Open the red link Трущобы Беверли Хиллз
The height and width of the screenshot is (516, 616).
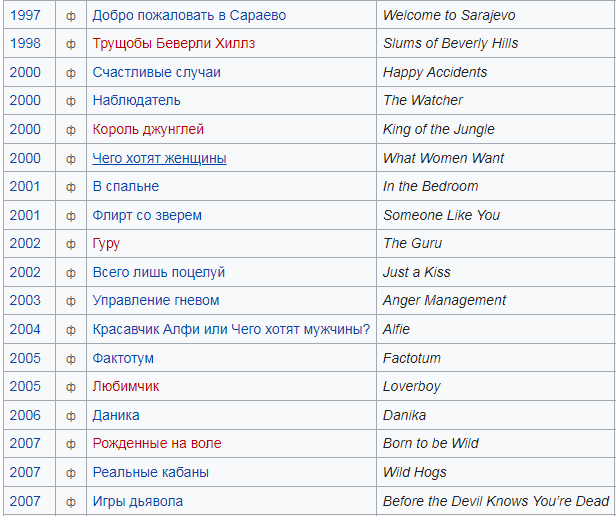tap(174, 43)
